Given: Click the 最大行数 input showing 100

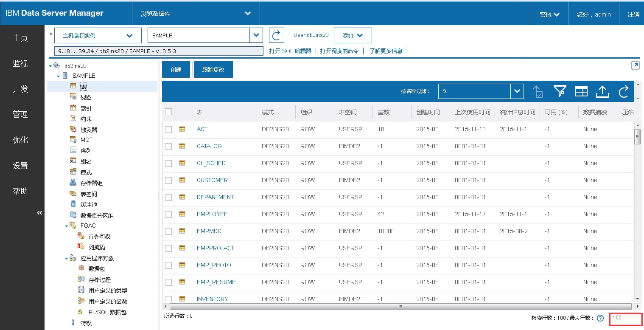Looking at the screenshot, I should (626, 319).
